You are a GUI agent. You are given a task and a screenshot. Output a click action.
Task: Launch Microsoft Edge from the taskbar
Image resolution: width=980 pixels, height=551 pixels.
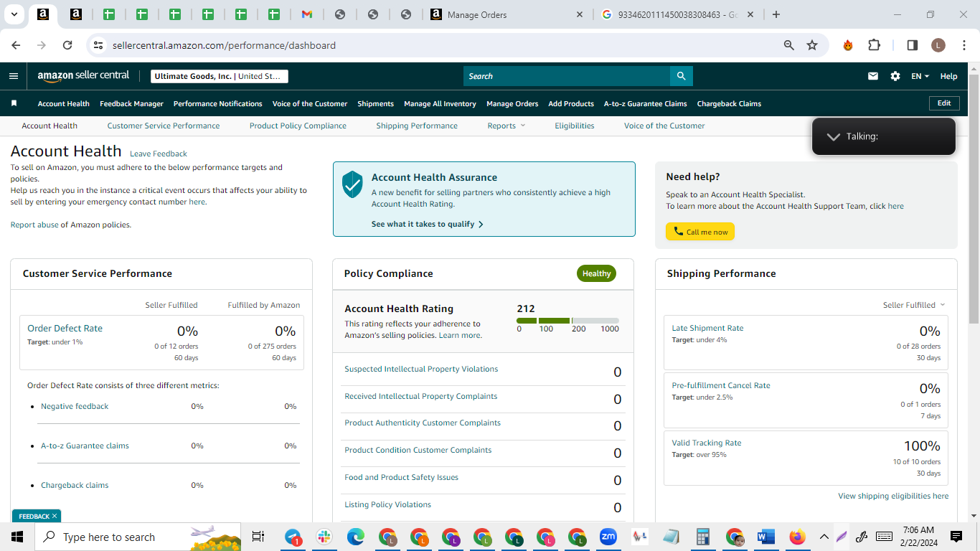pyautogui.click(x=356, y=537)
